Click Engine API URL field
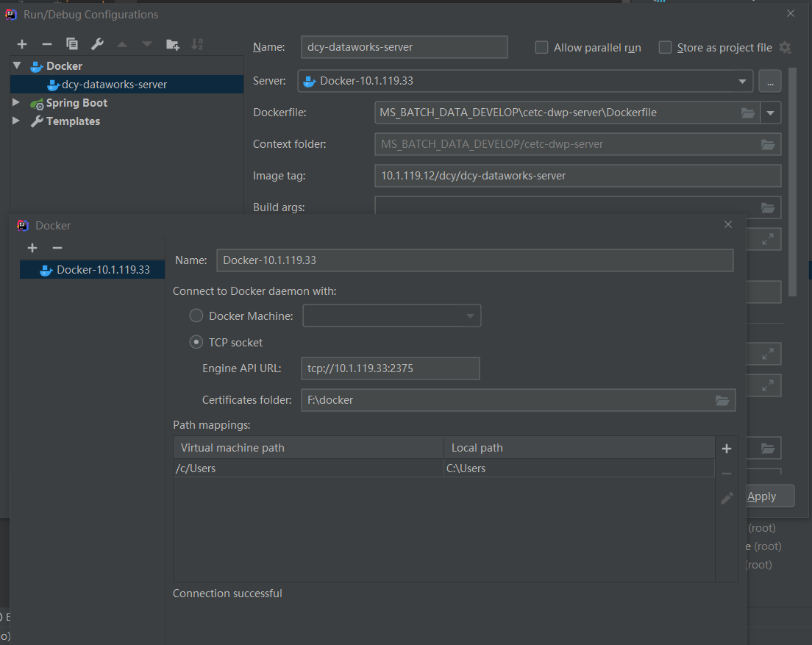Viewport: 812px width, 645px height. 390,368
